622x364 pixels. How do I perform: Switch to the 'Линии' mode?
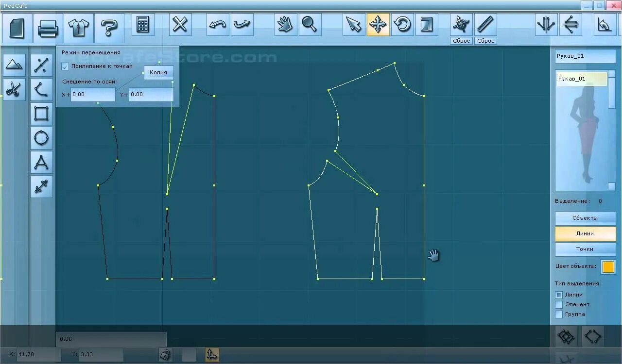point(585,233)
